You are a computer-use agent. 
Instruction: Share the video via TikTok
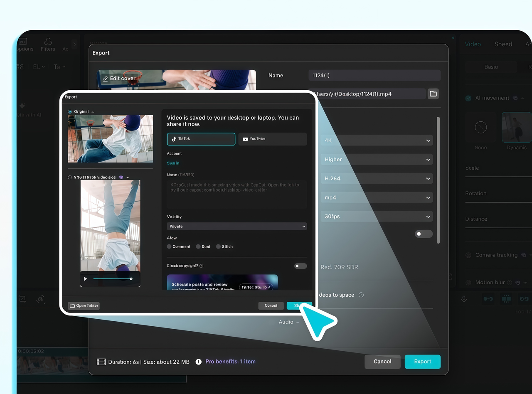click(x=201, y=139)
